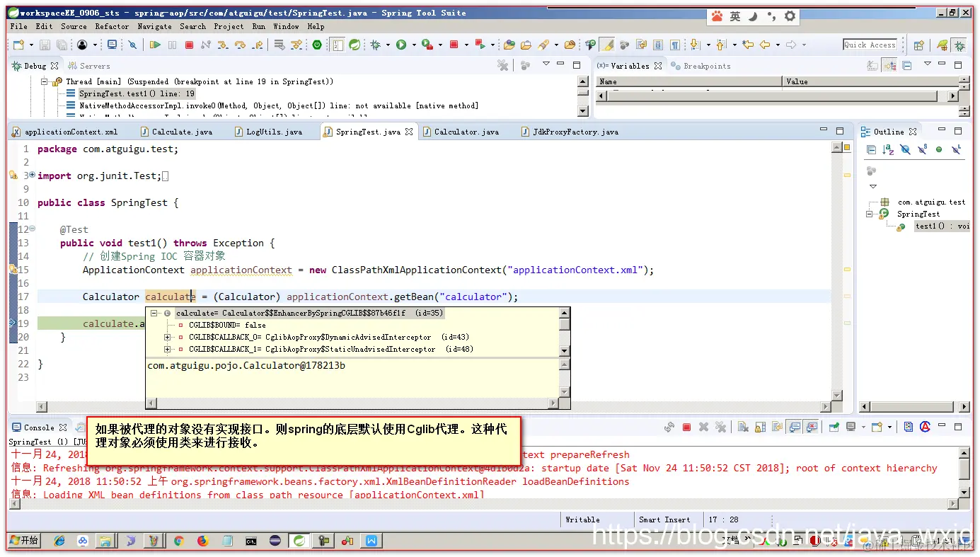Click the Internet Explorer taskbar icon
This screenshot has height=557, width=980.
[x=59, y=541]
